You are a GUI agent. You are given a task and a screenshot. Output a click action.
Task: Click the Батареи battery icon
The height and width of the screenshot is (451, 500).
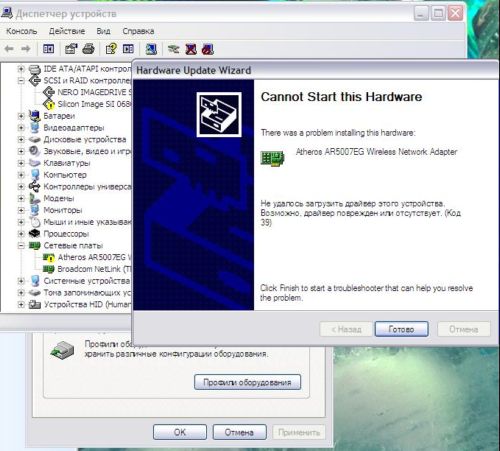(34, 116)
